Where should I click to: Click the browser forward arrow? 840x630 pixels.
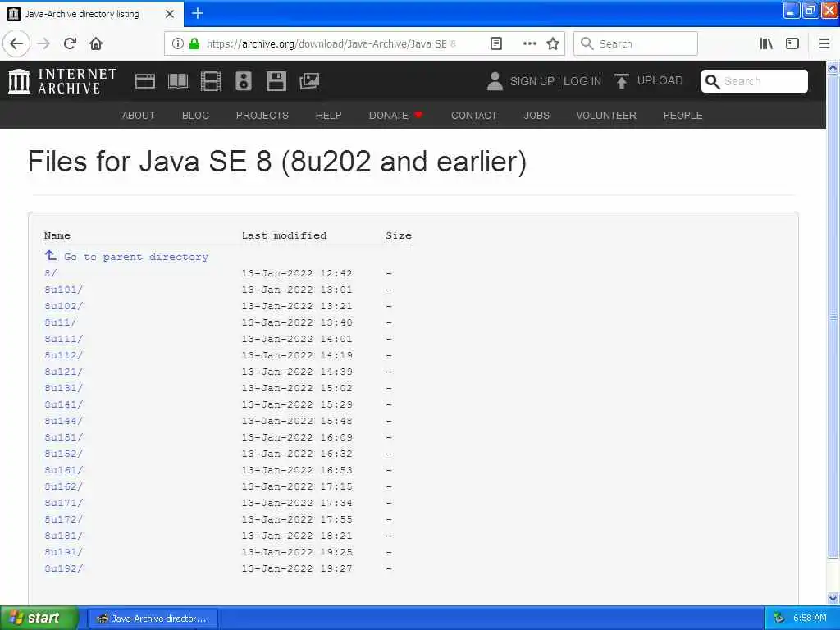[x=44, y=43]
